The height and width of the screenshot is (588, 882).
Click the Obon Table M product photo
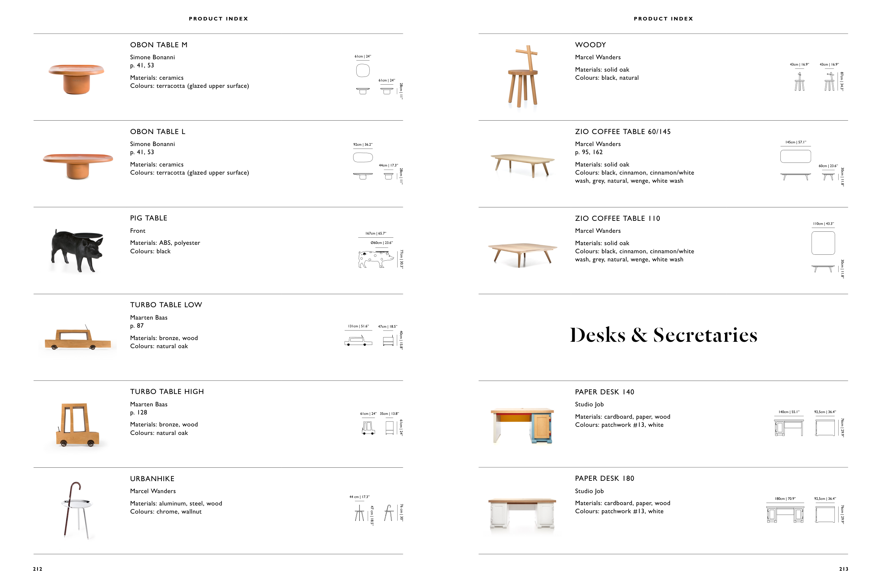(77, 79)
